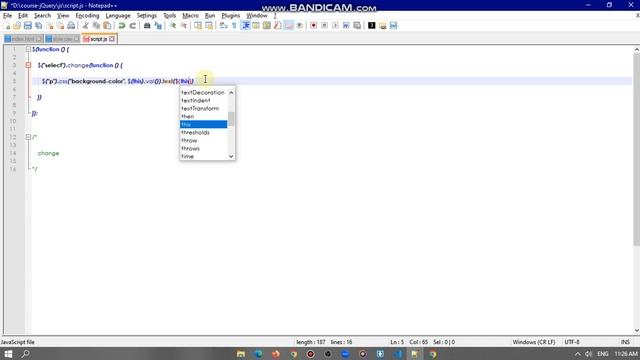Choose 'textDecoration' from the autocomplete list
This screenshot has width=640, height=360.
tap(203, 93)
